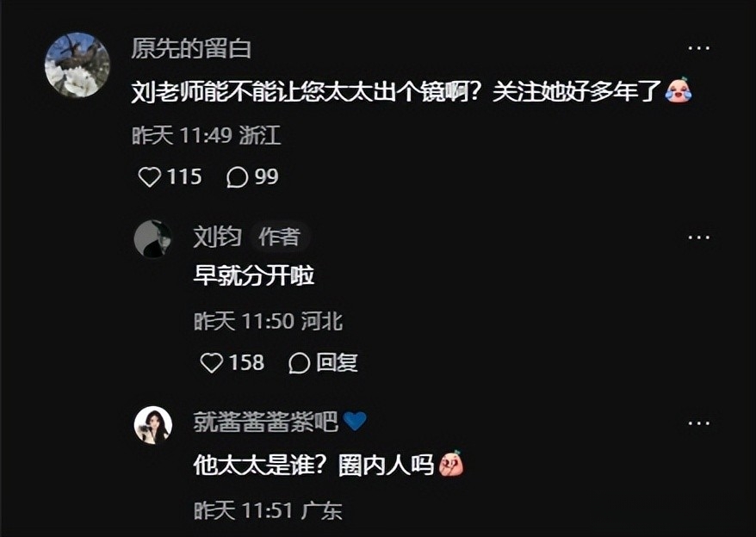The width and height of the screenshot is (756, 537).
Task: Select the reply text 早就分开啦
Action: point(254,275)
